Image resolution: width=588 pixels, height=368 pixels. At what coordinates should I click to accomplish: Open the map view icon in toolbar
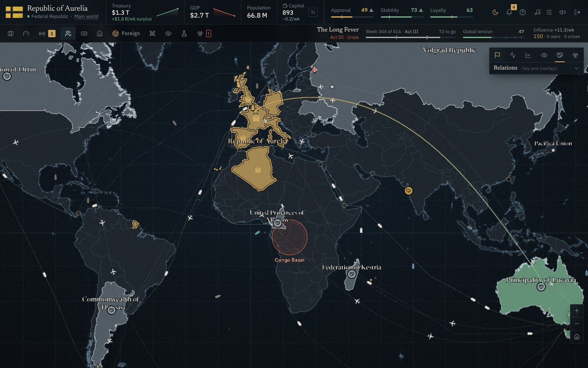11,34
